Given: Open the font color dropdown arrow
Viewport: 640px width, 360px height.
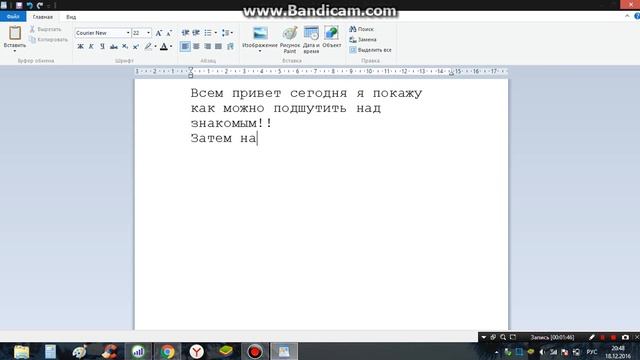Looking at the screenshot, I should pos(171,47).
